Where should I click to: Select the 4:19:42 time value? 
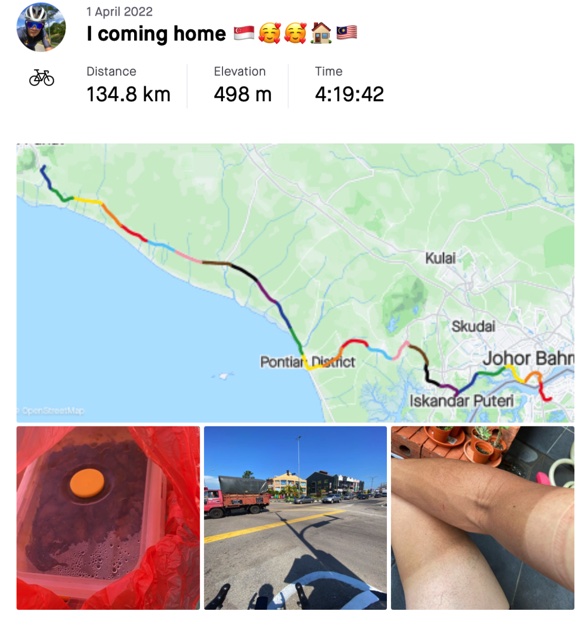[x=349, y=94]
